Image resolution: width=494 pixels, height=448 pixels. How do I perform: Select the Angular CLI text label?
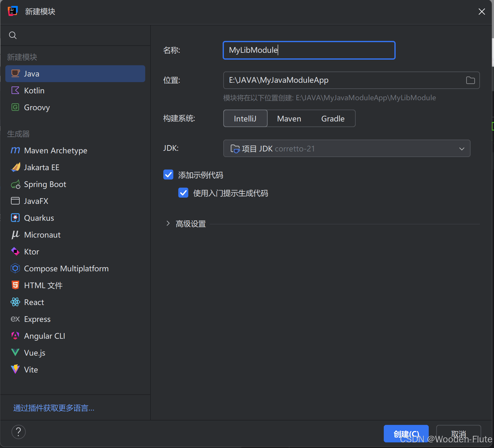point(45,336)
